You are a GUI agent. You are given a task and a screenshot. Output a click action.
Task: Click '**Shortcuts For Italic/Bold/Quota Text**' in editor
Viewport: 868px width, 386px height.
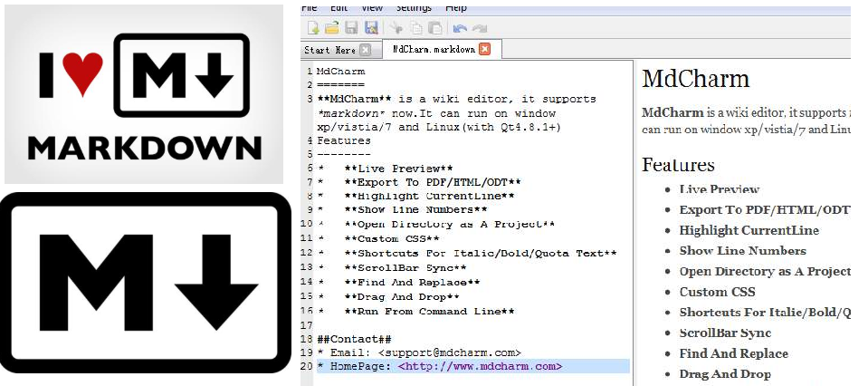click(x=480, y=253)
